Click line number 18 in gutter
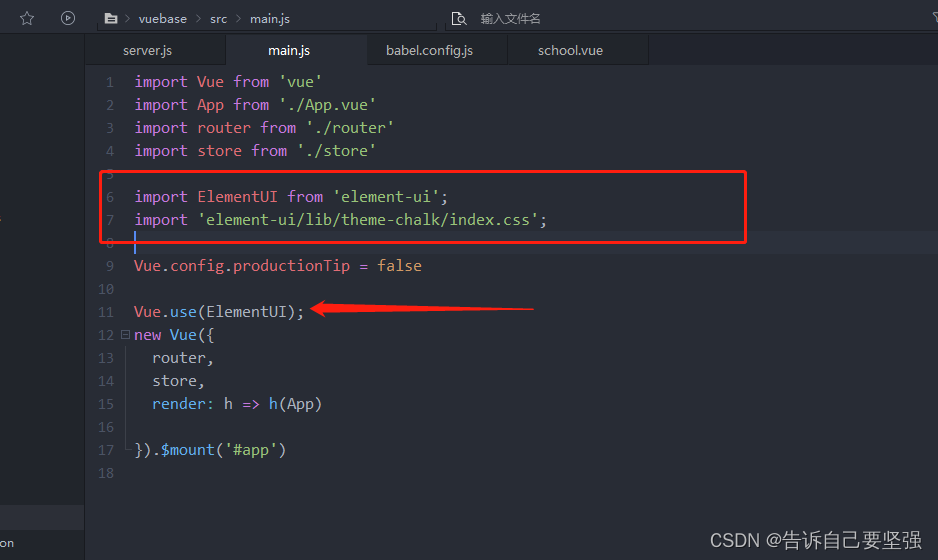This screenshot has height=560, width=938. pyautogui.click(x=106, y=473)
